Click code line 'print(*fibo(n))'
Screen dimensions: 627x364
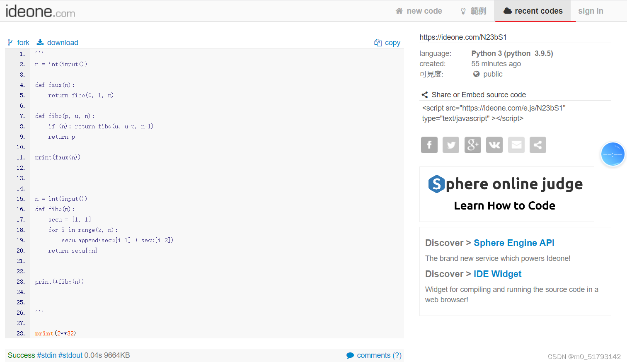(59, 282)
